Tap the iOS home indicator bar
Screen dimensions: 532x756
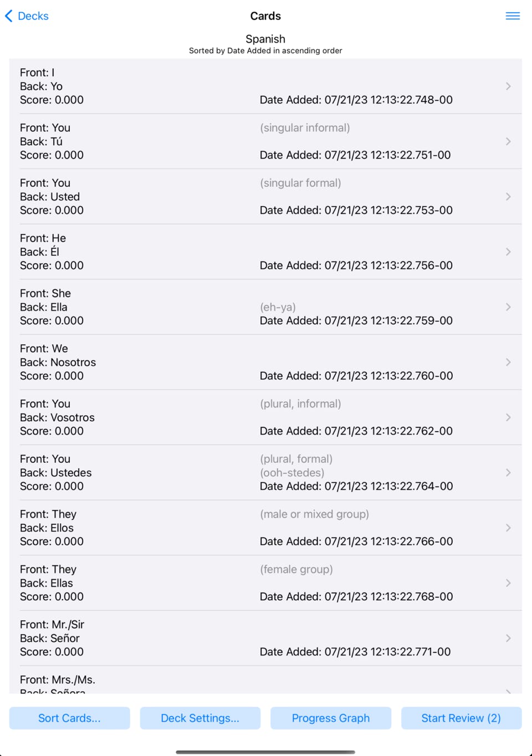pos(265,752)
